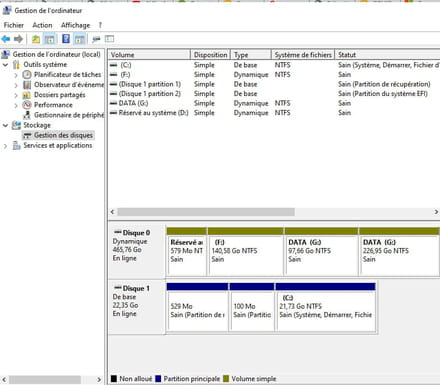Select the DATA (G:) volume row
The image size is (440, 385).
click(x=274, y=103)
